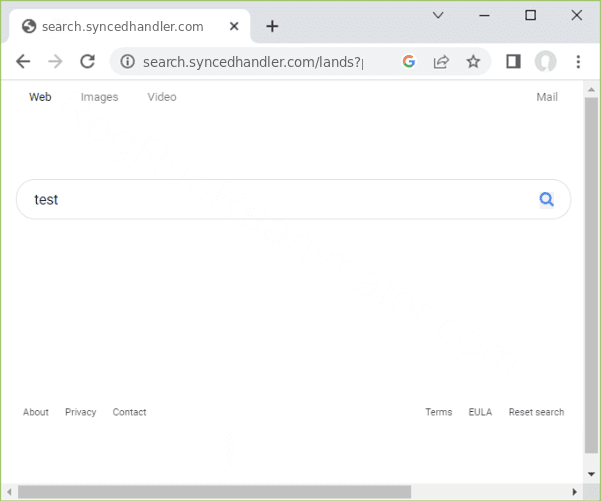The image size is (601, 501).
Task: Click the blue search magnifier icon
Action: coord(546,199)
